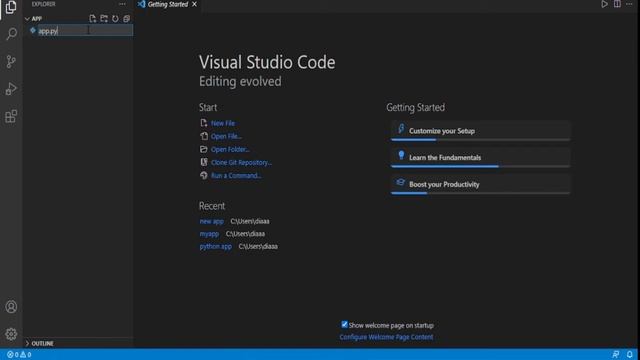Viewport: 640px width, 360px height.
Task: Toggle Show welcome page on startup checkbox
Action: coord(344,324)
